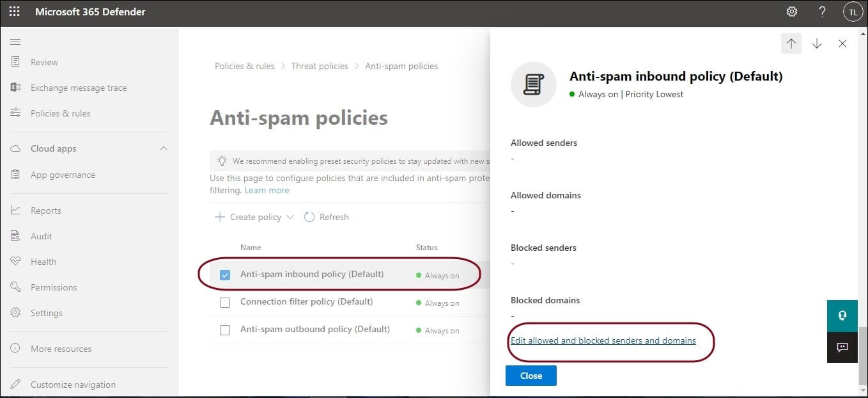Uncheck Anti-spam inbound policy checkbox
Viewport: 868px width, 398px height.
[225, 275]
